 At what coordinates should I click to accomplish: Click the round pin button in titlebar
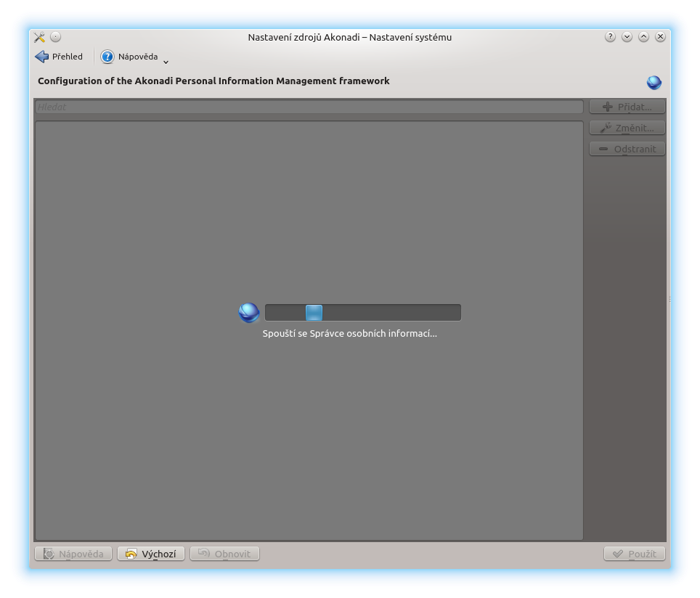pyautogui.click(x=55, y=36)
